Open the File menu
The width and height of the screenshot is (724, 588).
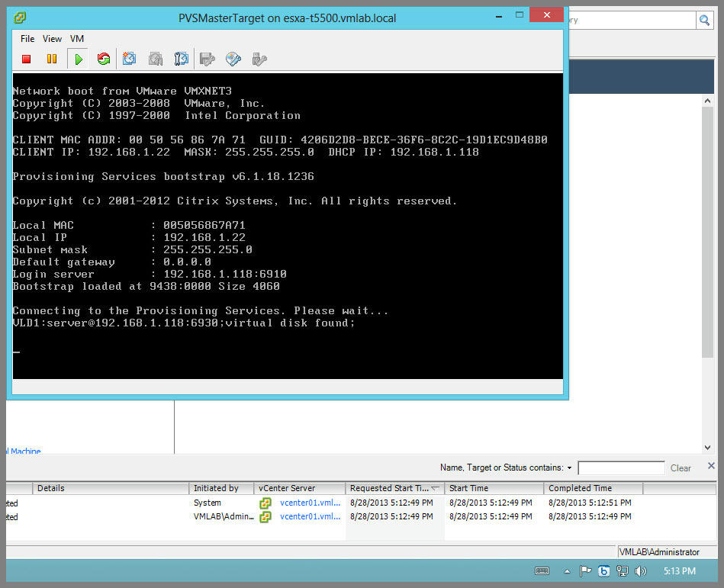tap(27, 39)
